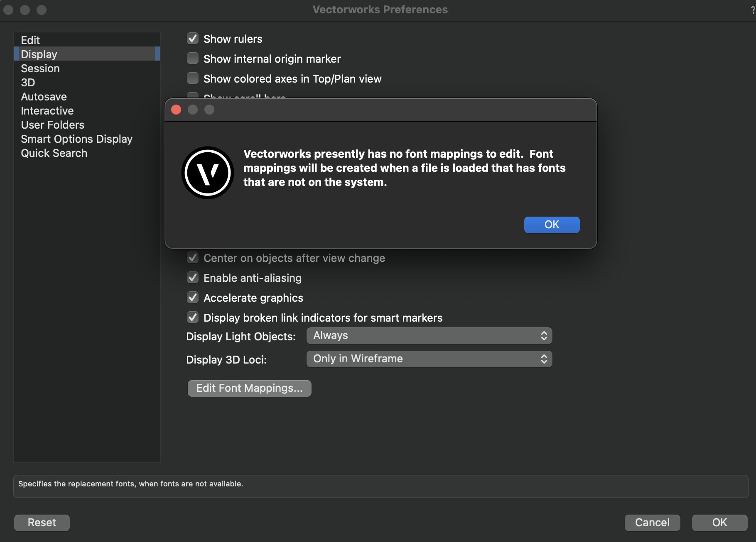
Task: Close the font mappings alert with the red button
Action: pos(176,110)
